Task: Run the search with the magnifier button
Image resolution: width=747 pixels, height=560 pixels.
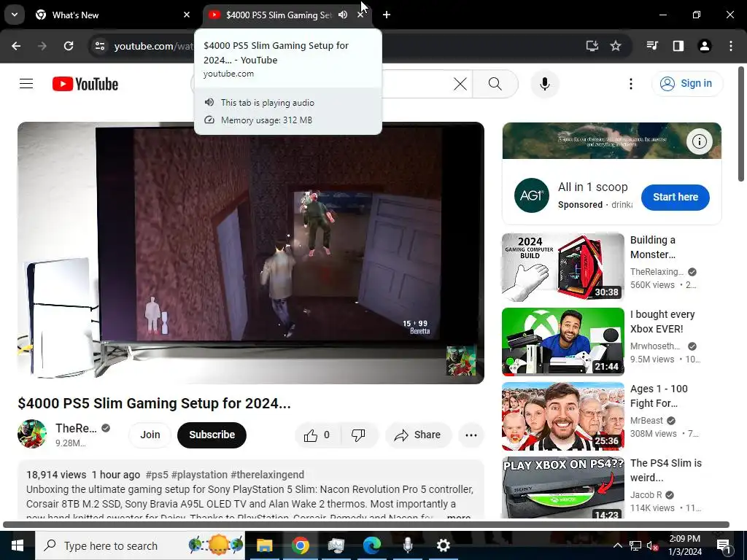Action: [x=495, y=84]
